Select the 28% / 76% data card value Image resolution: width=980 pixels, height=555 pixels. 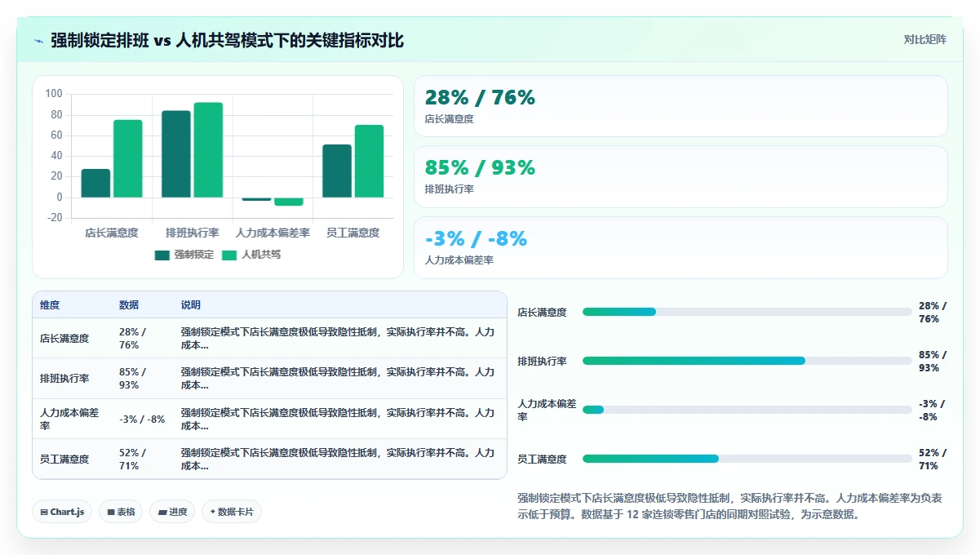480,98
